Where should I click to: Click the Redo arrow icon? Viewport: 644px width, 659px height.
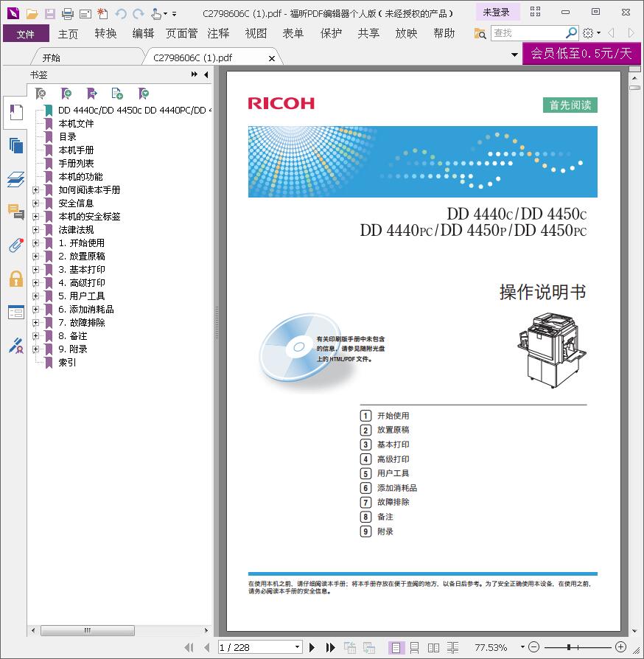(x=139, y=14)
